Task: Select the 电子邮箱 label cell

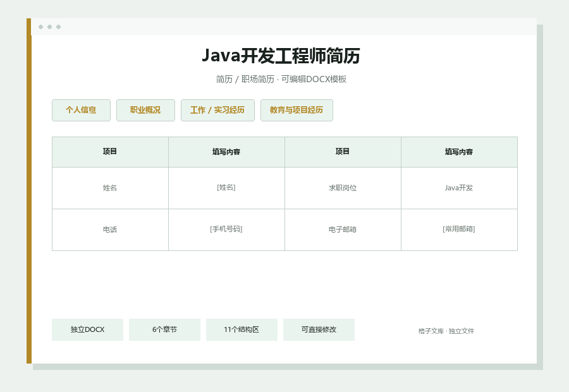Action: click(x=343, y=230)
